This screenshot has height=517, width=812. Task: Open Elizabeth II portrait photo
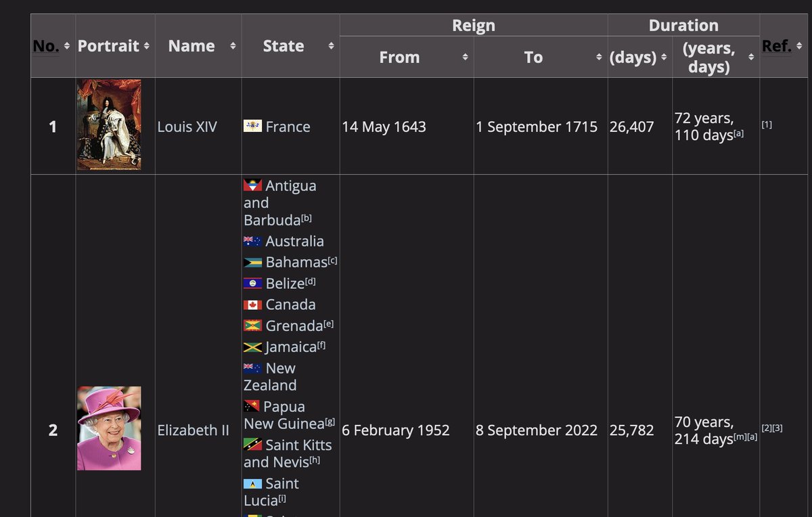pyautogui.click(x=109, y=428)
